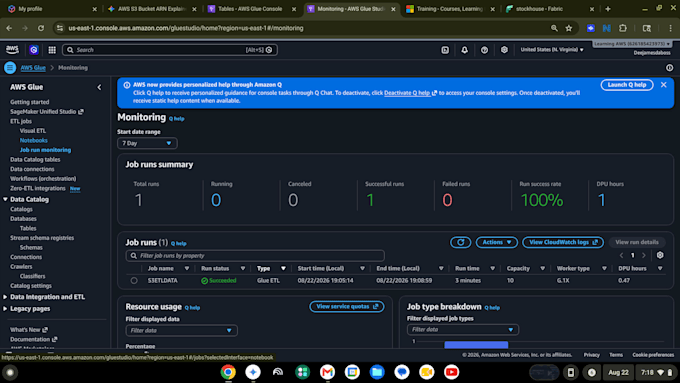Open the help question mark icon

tap(484, 50)
